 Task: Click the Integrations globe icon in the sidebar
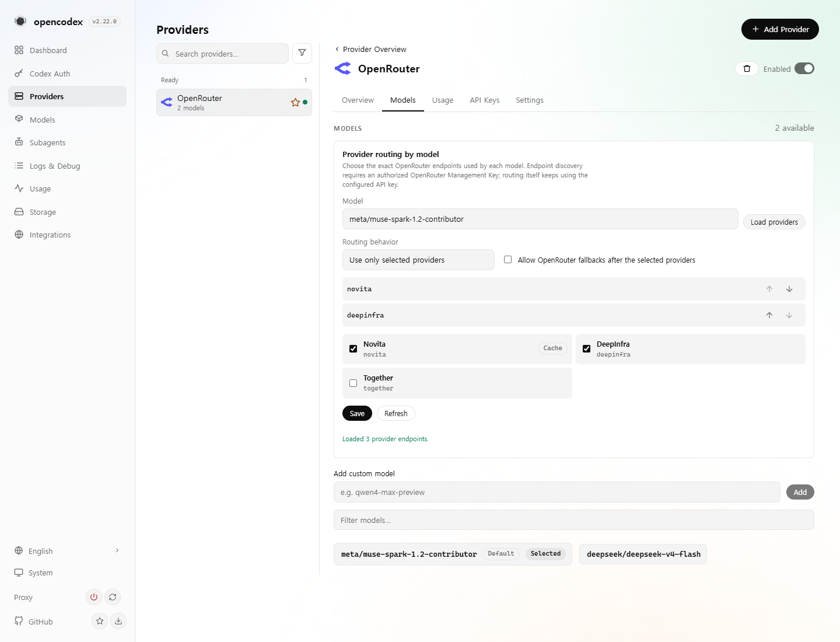[x=19, y=235]
